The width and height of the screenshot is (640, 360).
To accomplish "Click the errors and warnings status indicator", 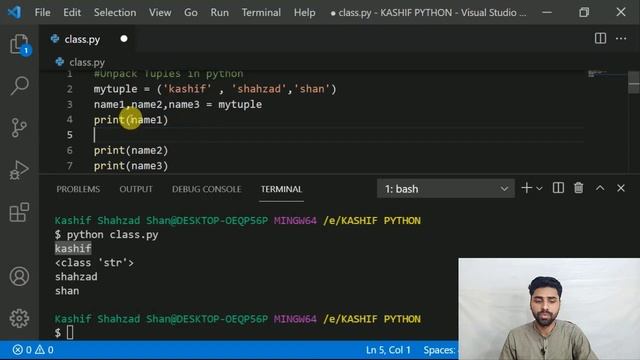I will [x=33, y=350].
